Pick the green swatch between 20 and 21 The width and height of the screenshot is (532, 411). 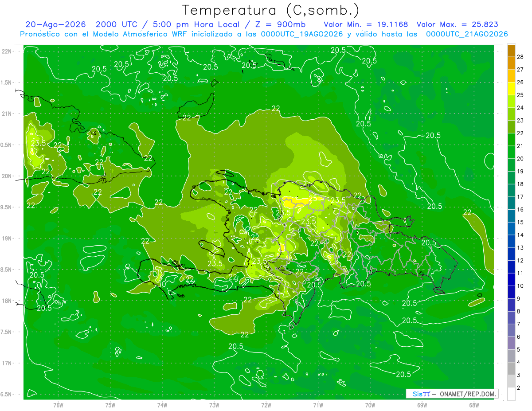511,152
